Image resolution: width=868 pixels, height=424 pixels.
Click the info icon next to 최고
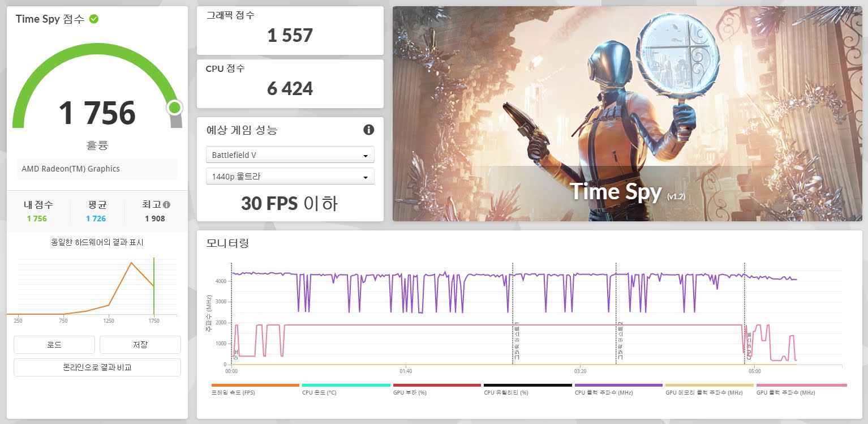pos(166,205)
